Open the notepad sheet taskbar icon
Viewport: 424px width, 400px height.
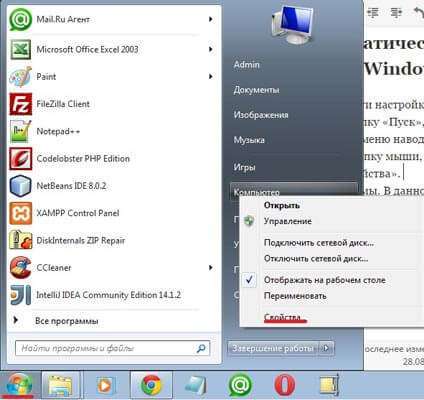point(196,386)
